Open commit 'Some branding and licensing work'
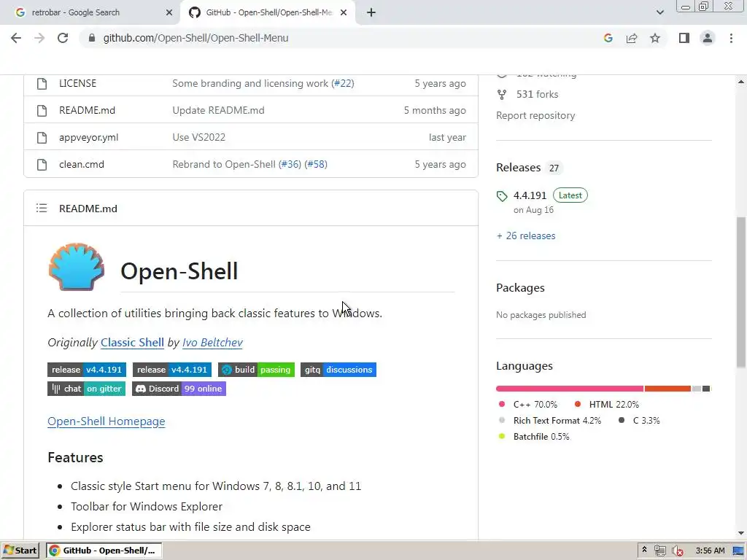The width and height of the screenshot is (747, 560). (251, 83)
